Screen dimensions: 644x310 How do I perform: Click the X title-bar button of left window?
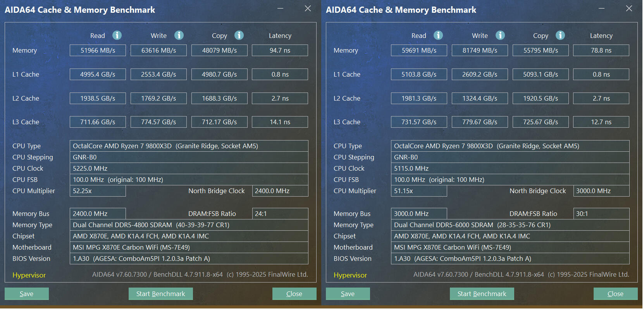click(x=308, y=8)
